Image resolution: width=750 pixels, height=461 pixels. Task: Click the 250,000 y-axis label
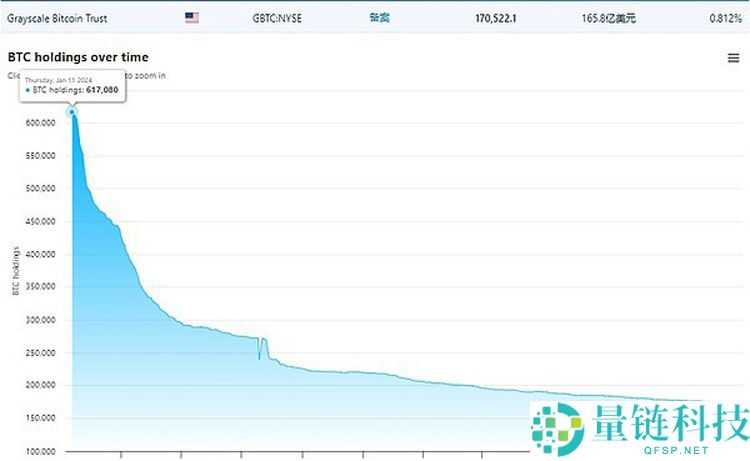point(40,353)
